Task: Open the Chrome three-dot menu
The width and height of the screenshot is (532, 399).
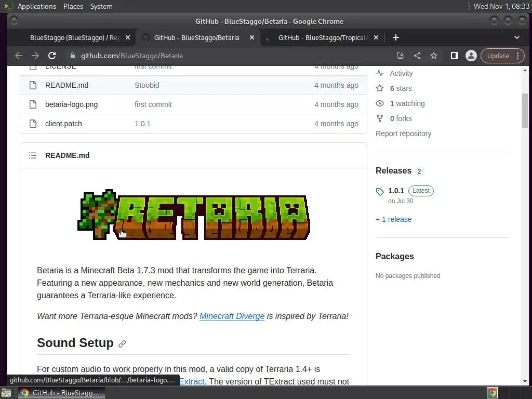Action: (518, 56)
